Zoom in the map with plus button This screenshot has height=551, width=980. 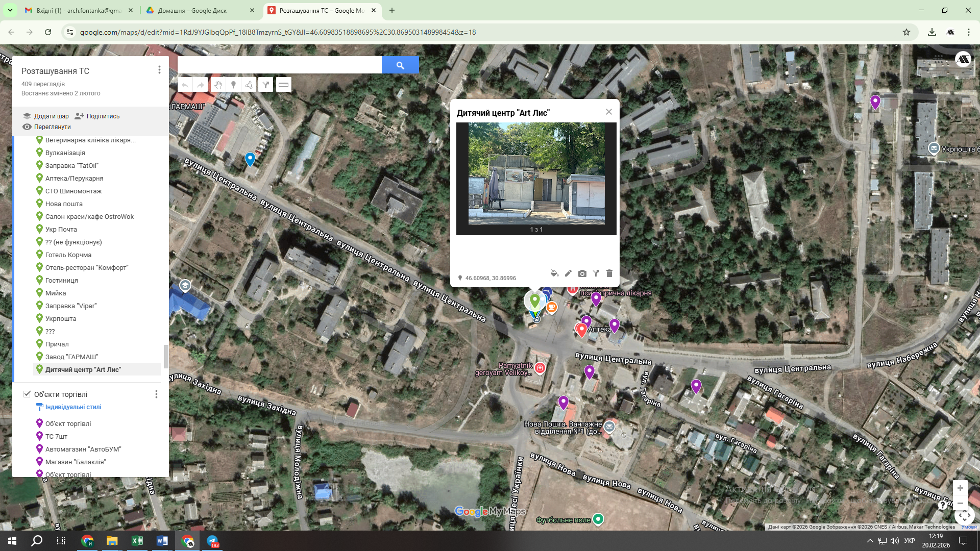pos(960,488)
